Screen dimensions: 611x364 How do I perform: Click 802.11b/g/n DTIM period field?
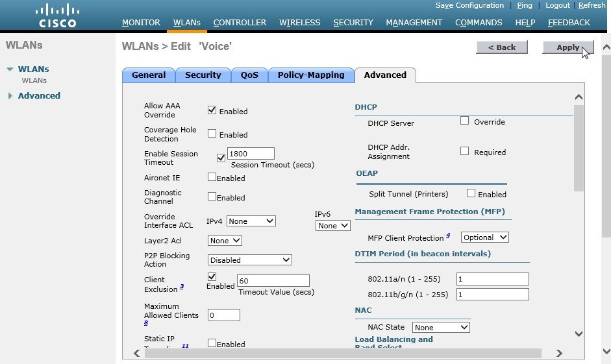tap(493, 295)
